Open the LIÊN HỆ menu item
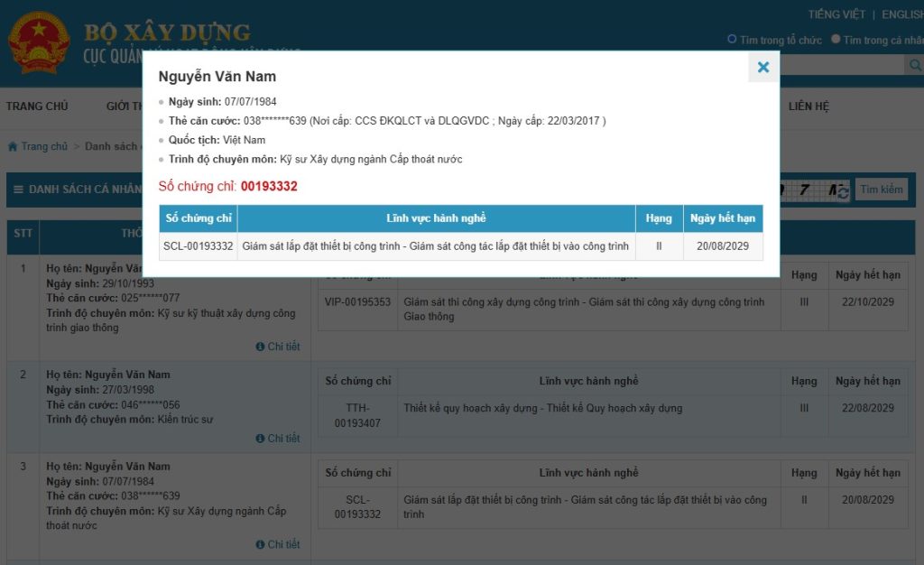The width and height of the screenshot is (924, 565). (808, 107)
